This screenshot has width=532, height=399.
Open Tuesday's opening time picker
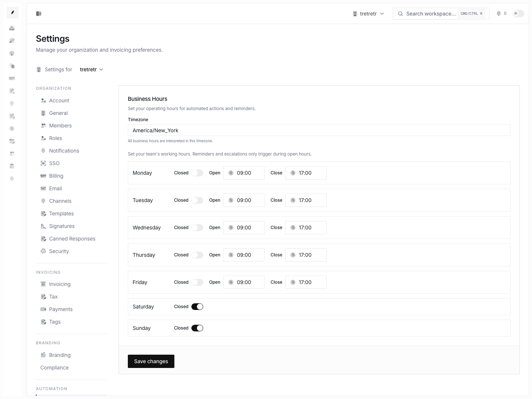point(244,200)
